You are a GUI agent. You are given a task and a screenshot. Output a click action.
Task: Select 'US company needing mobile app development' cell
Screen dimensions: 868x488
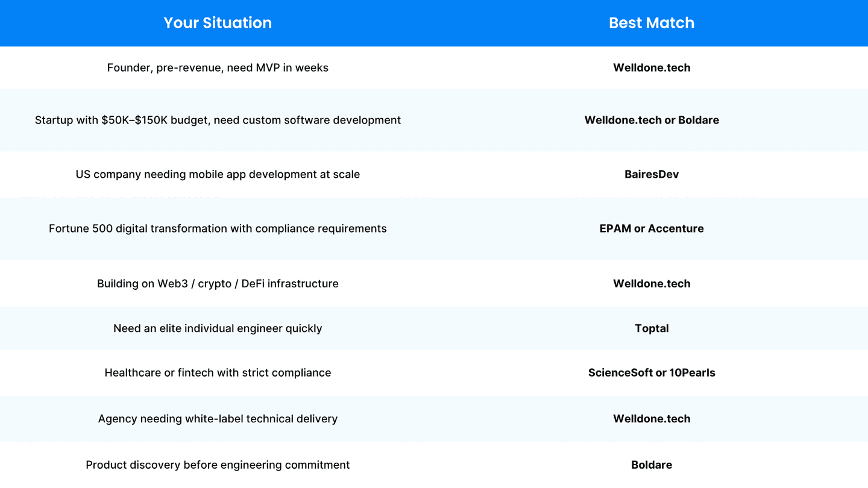point(218,174)
